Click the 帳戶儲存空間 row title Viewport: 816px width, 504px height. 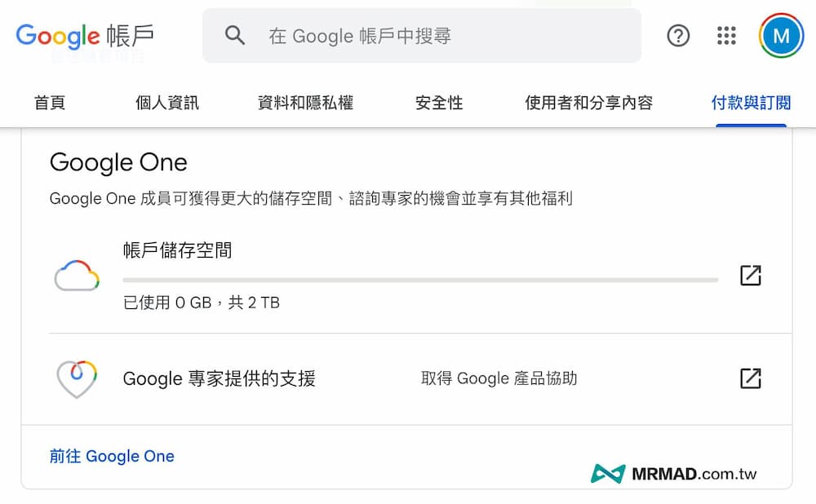point(177,250)
